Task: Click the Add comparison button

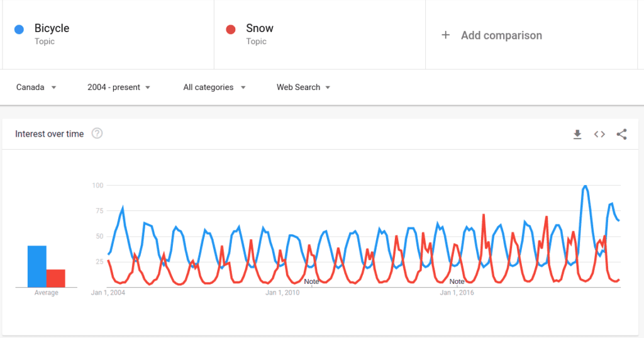Action: [x=501, y=35]
